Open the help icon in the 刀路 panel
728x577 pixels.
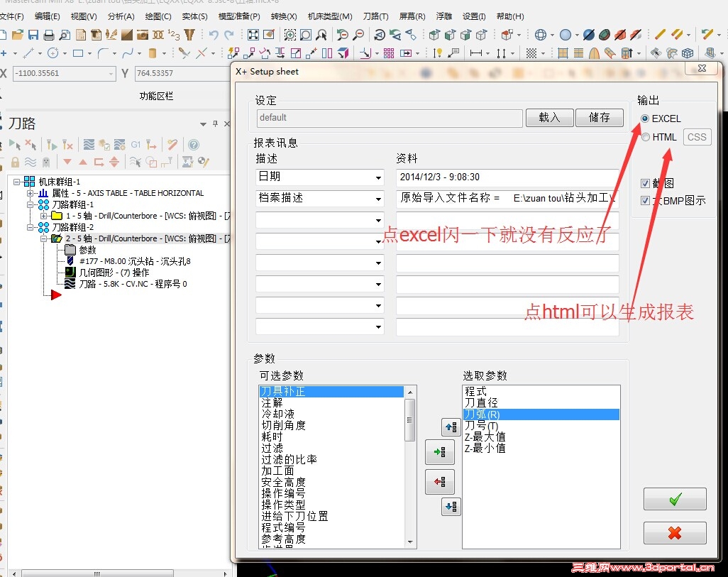click(194, 144)
